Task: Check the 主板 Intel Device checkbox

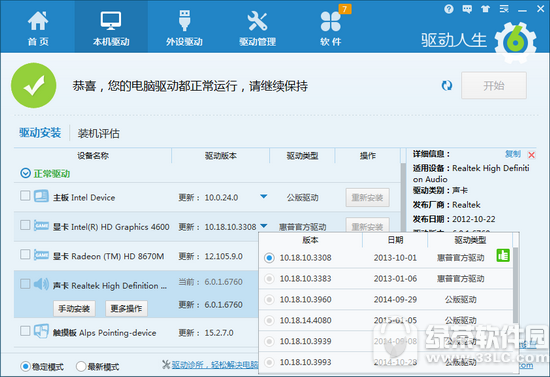Action: coord(25,196)
